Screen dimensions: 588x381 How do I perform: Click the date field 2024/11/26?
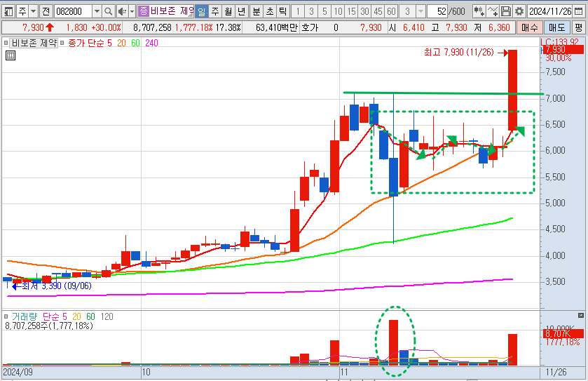click(549, 12)
